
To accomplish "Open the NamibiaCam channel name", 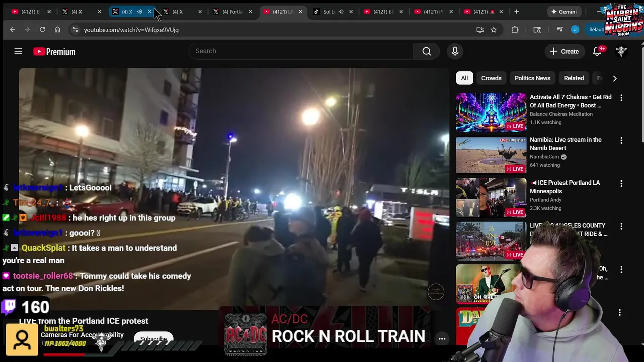I will coord(545,157).
